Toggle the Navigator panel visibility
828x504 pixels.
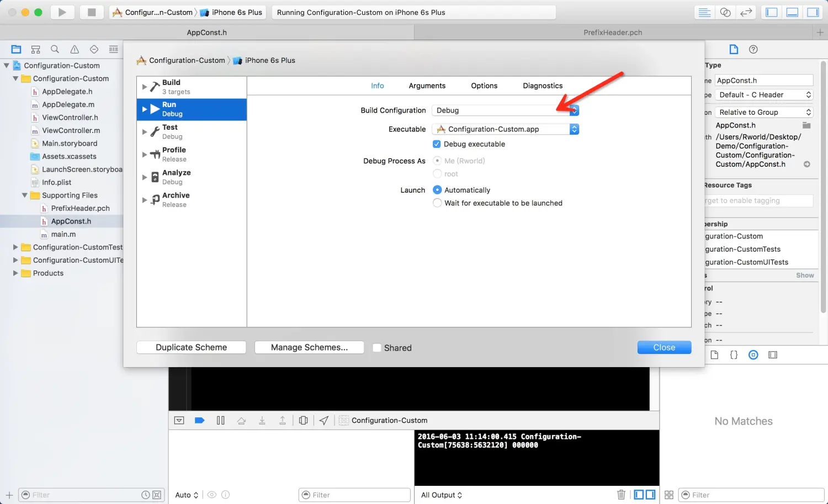[x=771, y=12]
